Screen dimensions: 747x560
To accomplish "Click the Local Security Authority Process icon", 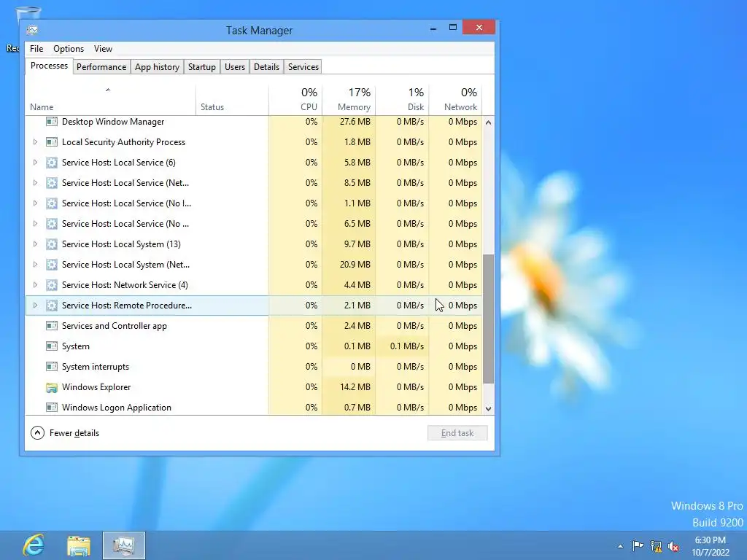I will (x=52, y=142).
